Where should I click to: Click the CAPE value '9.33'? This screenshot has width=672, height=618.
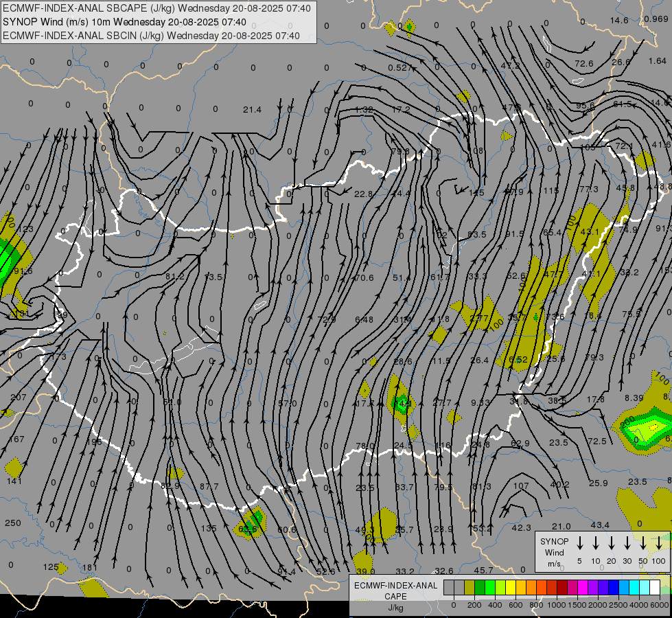480,402
